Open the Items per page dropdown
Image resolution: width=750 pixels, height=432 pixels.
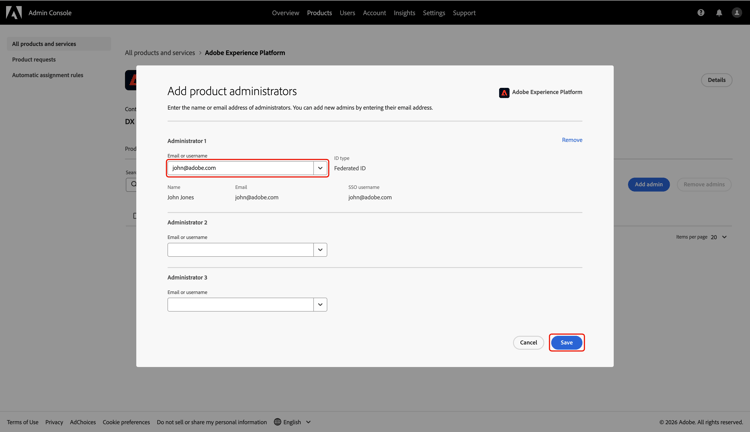tap(719, 237)
